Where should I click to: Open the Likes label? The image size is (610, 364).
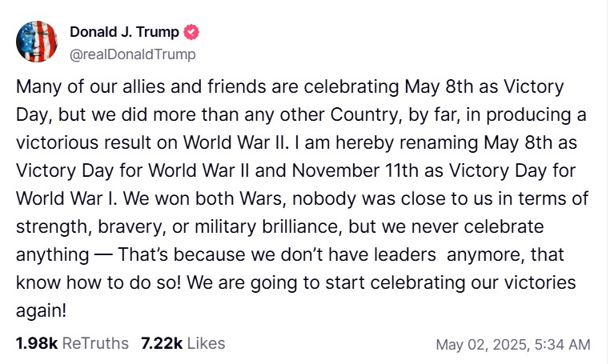206,343
